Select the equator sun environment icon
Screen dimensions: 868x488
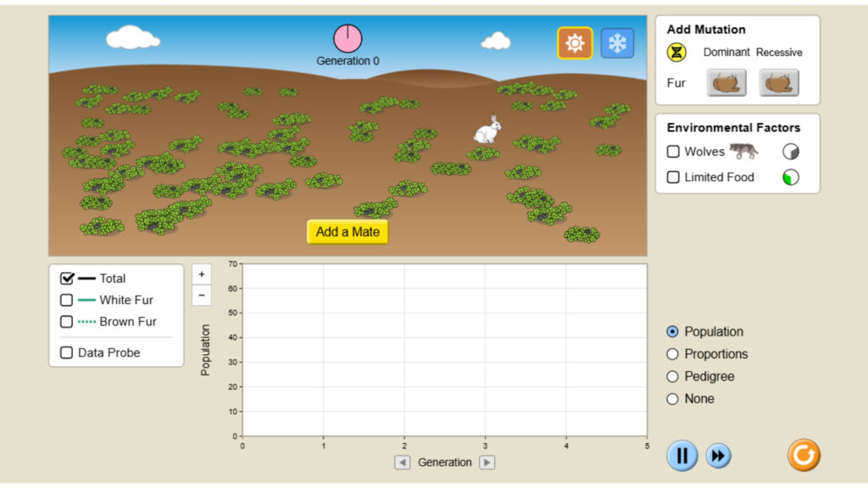[575, 42]
